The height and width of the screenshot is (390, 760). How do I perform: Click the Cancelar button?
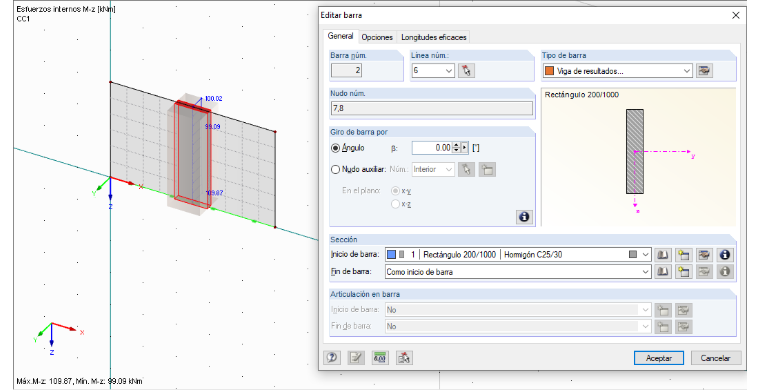coord(715,359)
